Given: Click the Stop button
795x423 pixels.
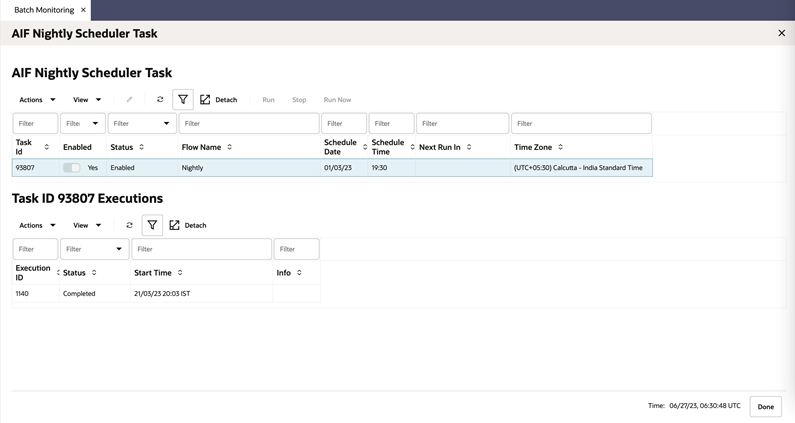Looking at the screenshot, I should [x=299, y=99].
